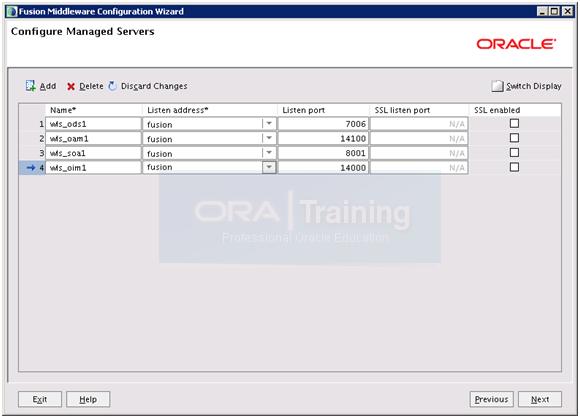Click the wizard title bar icon
Screen dimensions: 580x418
click(x=12, y=11)
